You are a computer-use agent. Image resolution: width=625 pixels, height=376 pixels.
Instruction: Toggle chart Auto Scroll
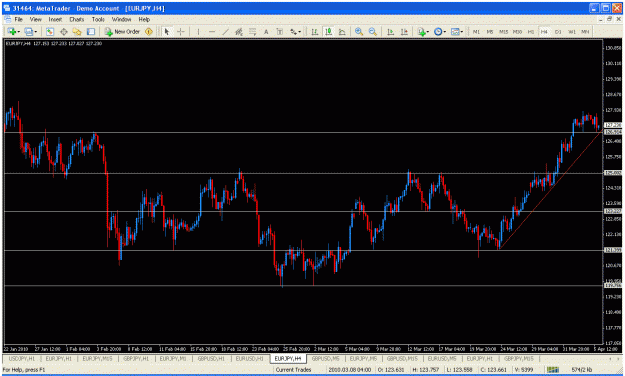(x=390, y=31)
